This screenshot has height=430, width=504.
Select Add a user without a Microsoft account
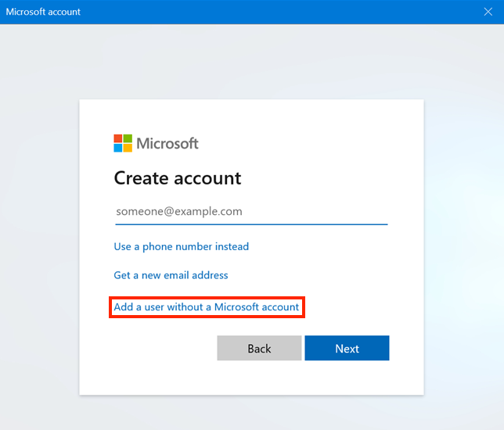[x=207, y=307]
